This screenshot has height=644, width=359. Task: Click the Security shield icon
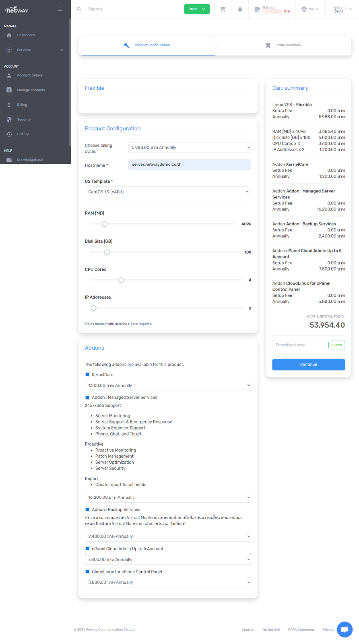pos(9,120)
